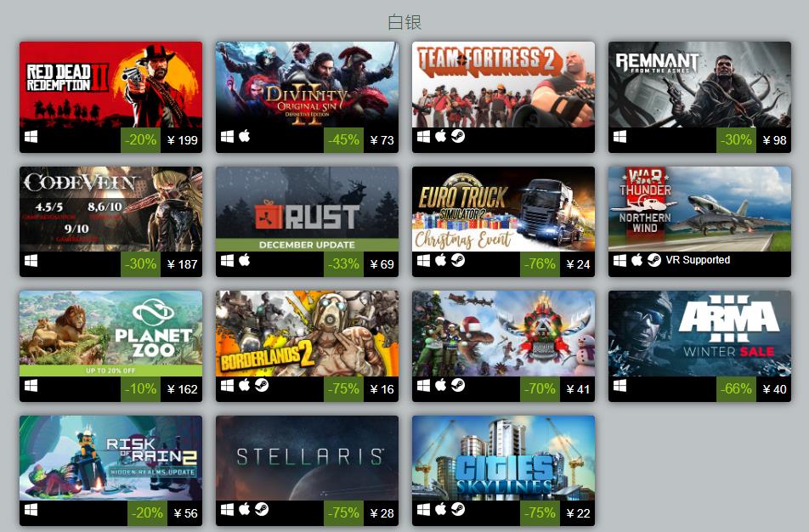The height and width of the screenshot is (532, 809).
Task: Click the Windows icon under Arma 3
Action: [619, 386]
